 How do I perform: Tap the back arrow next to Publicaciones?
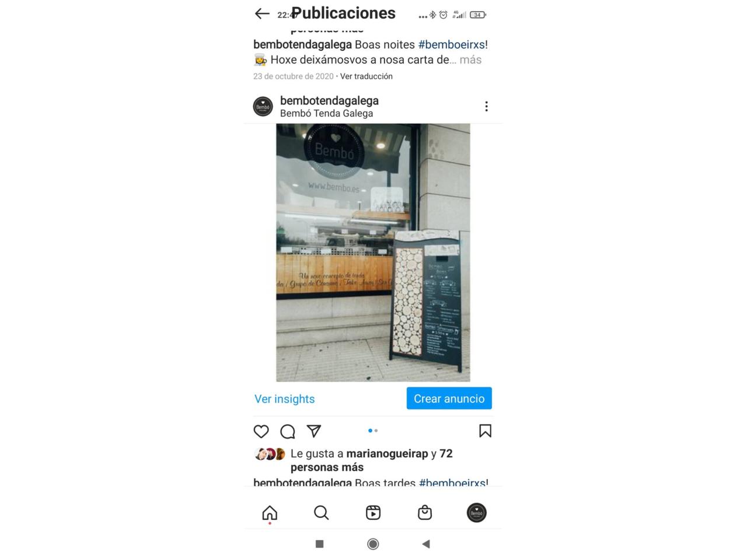click(x=262, y=14)
